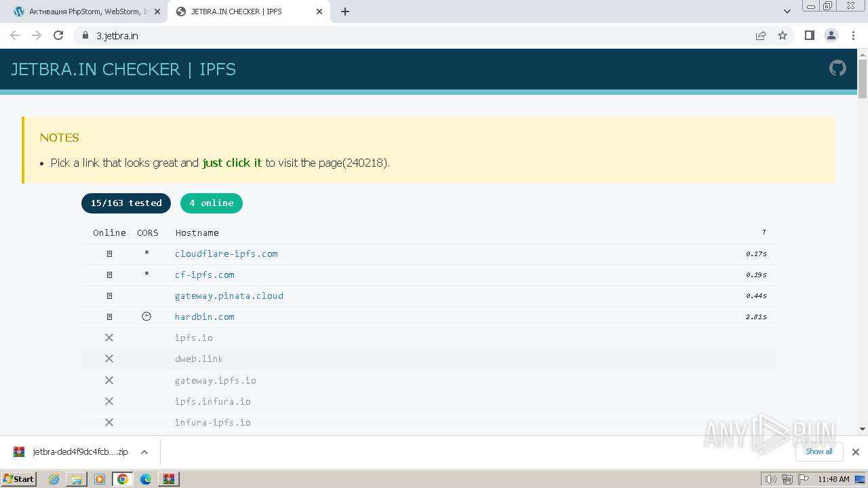Click the offline X icon for ipfs.io
The image size is (868, 488).
click(108, 338)
